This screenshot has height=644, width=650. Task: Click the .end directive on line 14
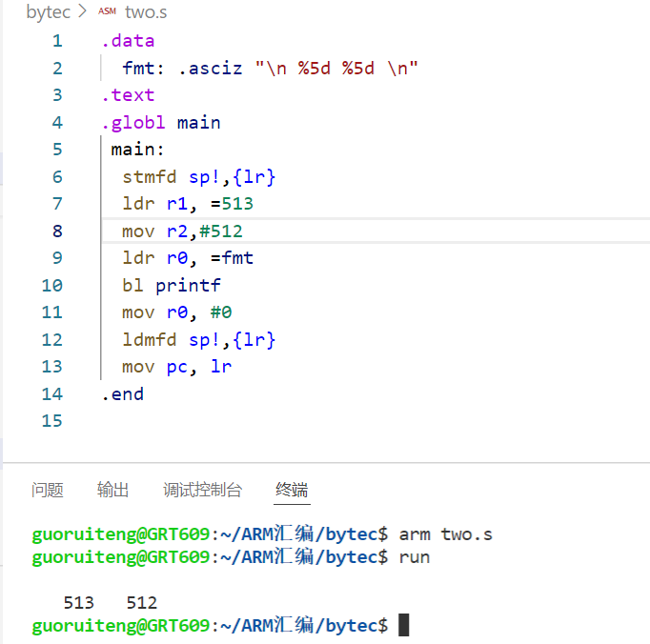[x=123, y=393]
